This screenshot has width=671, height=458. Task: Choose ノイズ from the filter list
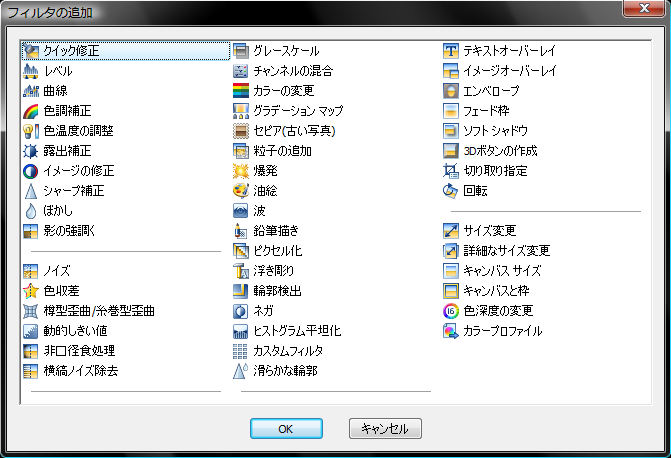click(x=47, y=271)
